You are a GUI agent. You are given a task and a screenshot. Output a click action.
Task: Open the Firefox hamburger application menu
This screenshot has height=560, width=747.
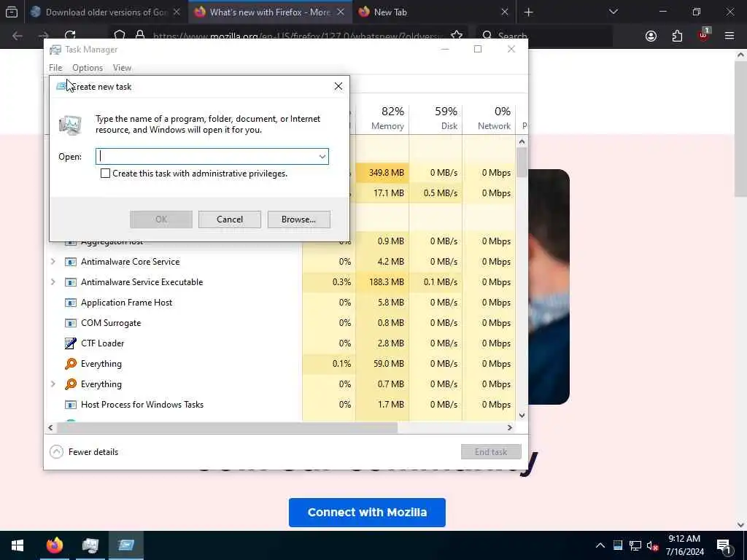[729, 36]
